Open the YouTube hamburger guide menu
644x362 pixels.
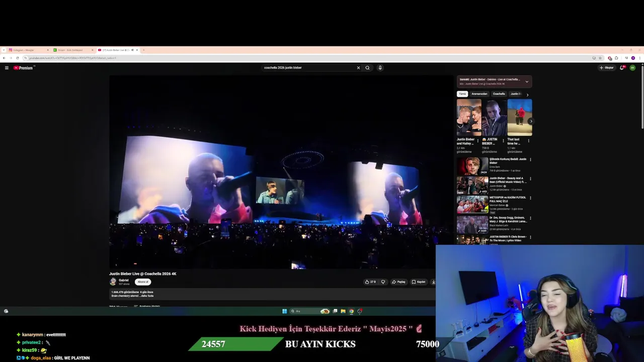[x=7, y=67]
